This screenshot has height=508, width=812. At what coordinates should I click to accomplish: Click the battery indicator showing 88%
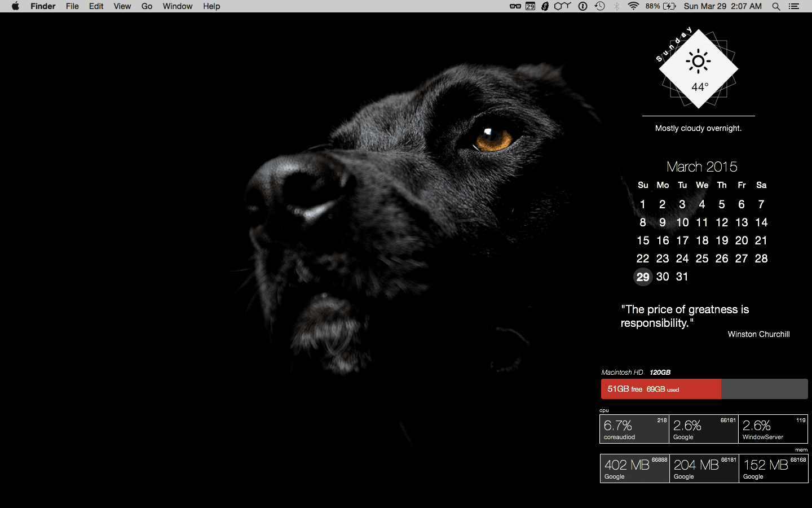[660, 6]
